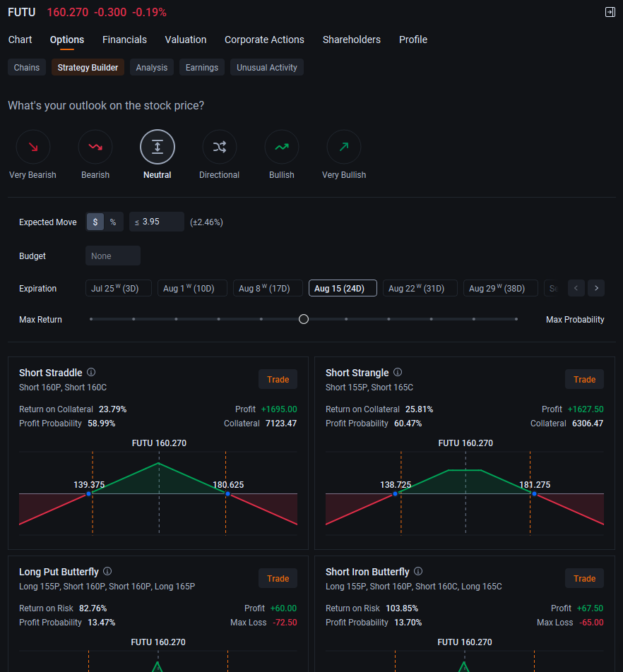
Task: Open info icon next to Long Put Butterfly
Action: tap(107, 571)
